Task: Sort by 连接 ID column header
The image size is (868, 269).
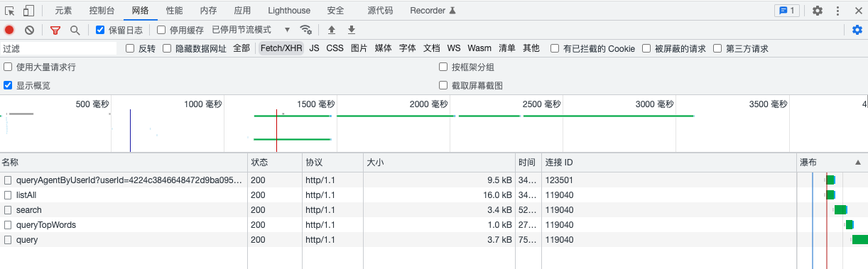Action: click(669, 163)
